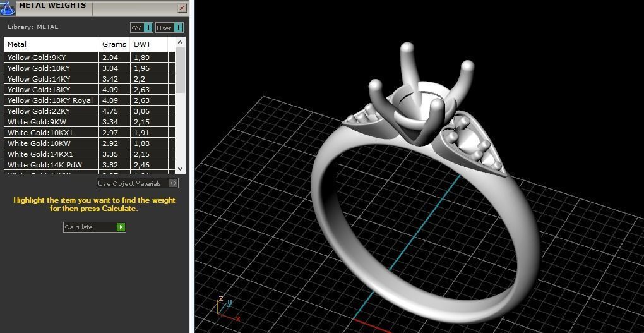Click the metal list scrollbar thumb
The height and width of the screenshot is (333, 644).
pyautogui.click(x=181, y=70)
